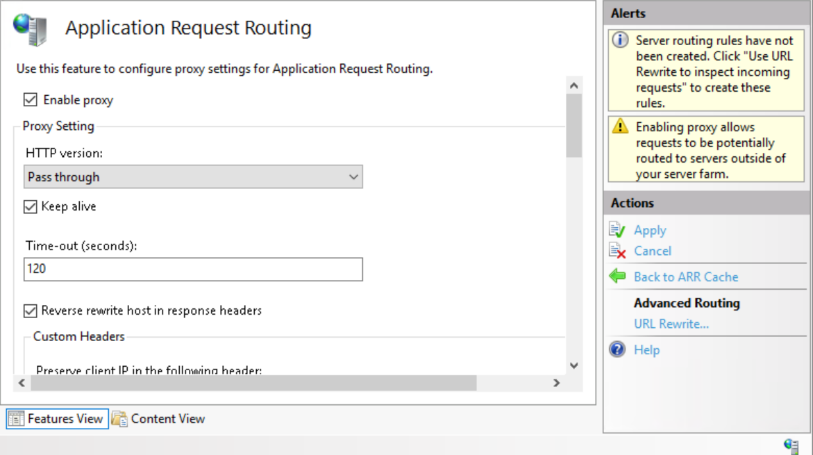Click the 'Enabling proxy allows requests' warning text
The image size is (813, 455).
(710, 150)
